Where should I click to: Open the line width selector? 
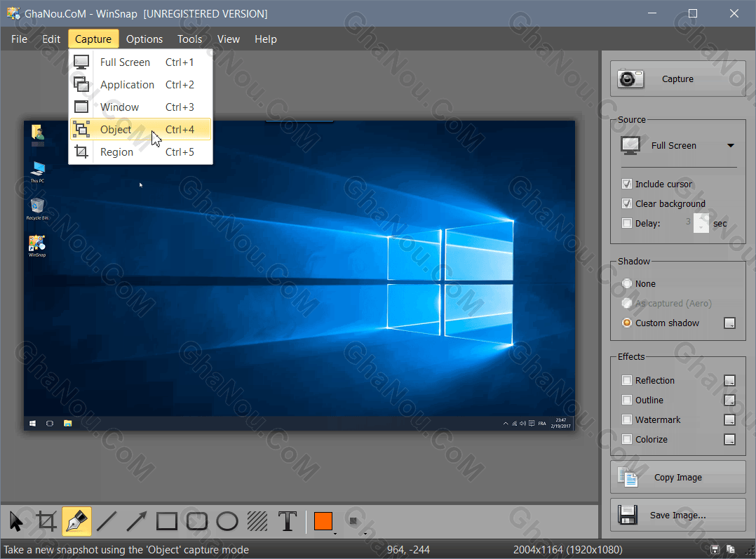pos(354,521)
